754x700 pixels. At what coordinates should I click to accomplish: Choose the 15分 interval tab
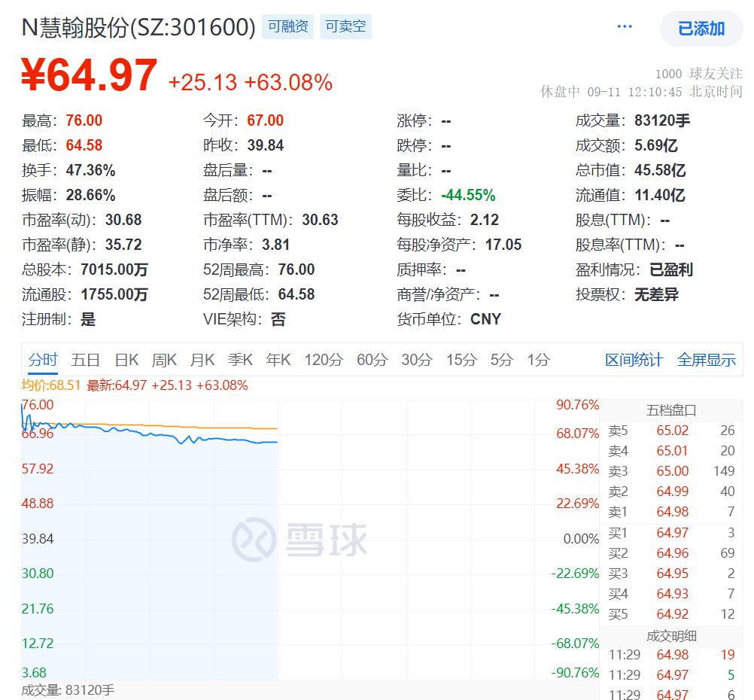[461, 360]
